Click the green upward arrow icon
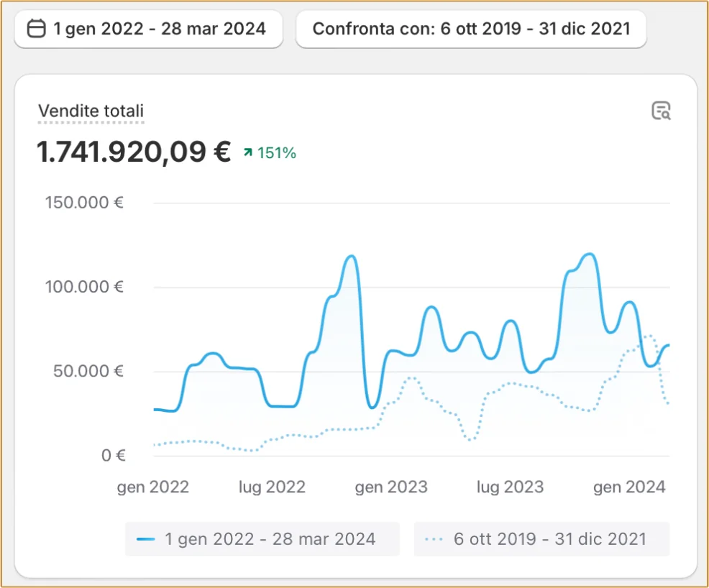709x588 pixels. pyautogui.click(x=248, y=152)
